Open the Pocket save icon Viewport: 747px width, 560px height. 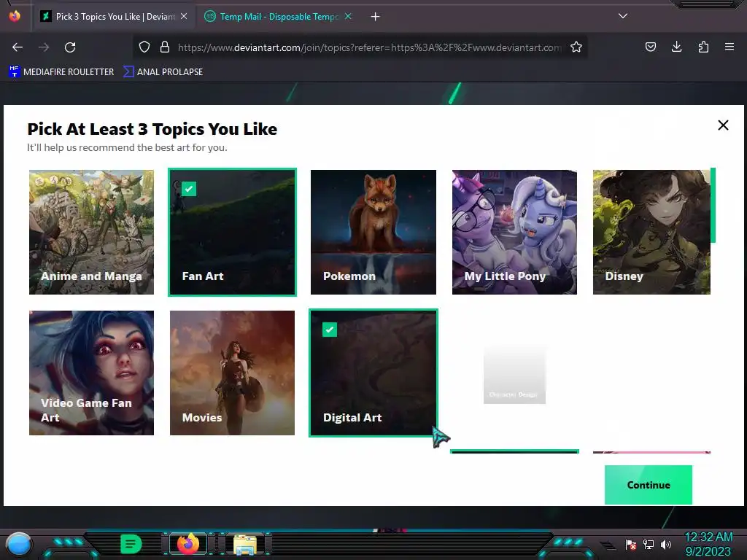650,47
